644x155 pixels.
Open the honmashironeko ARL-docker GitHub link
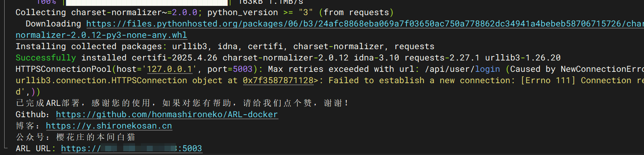tap(167, 114)
